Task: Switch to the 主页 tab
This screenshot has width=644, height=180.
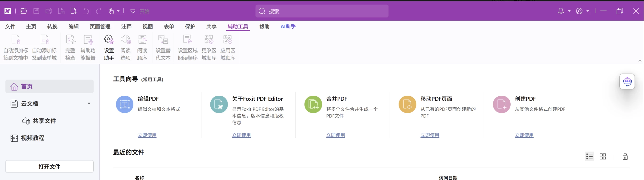Action: pyautogui.click(x=31, y=27)
